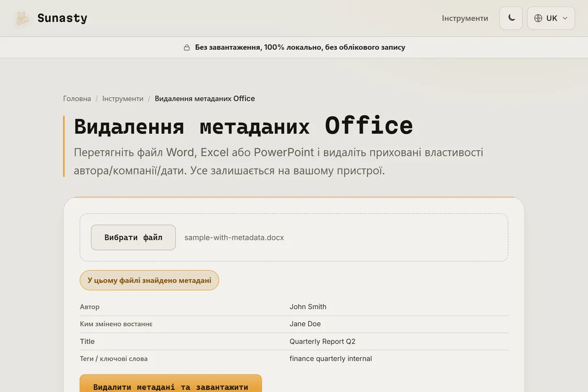Select finance quarterly internal keywords value

point(331,359)
